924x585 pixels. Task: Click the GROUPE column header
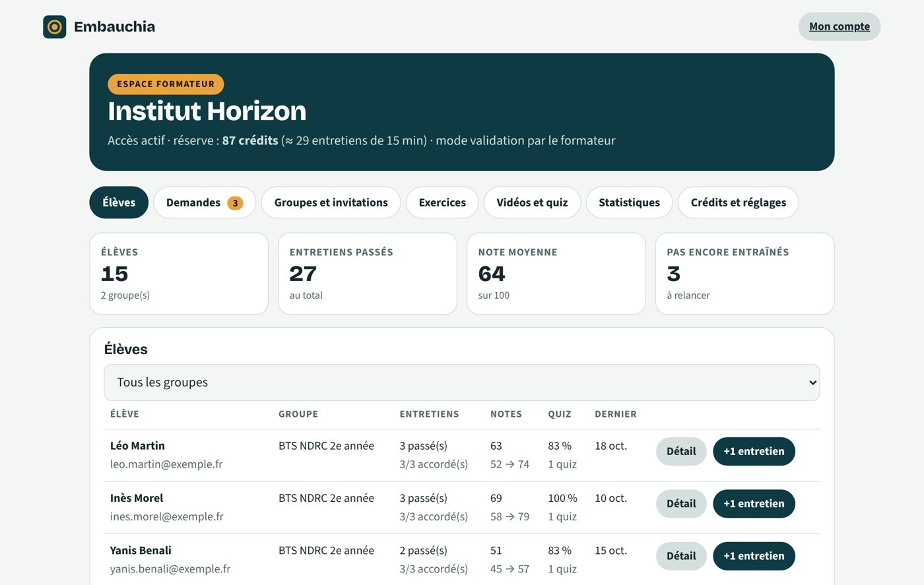pos(298,414)
